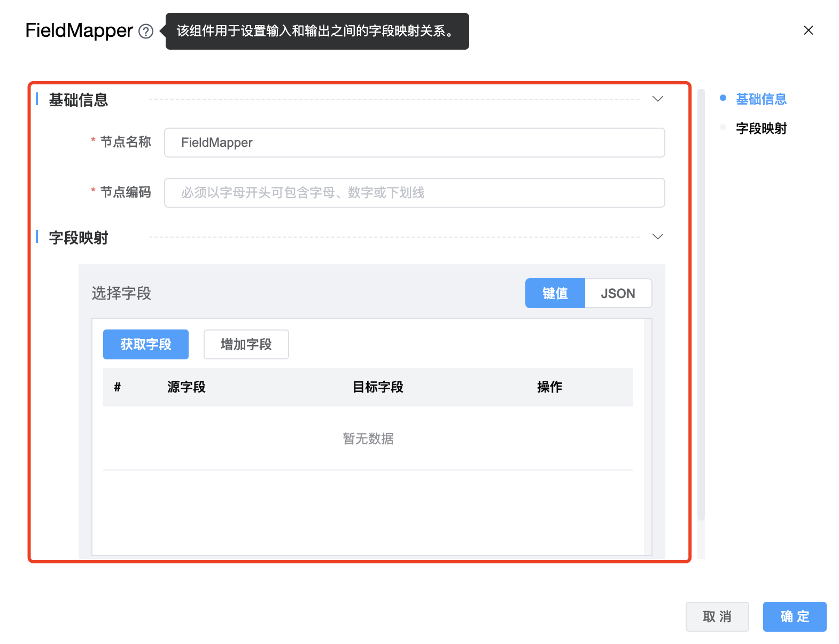Viewport: 839px width, 644px height.
Task: Collapse the 基础信息 section chevron
Action: pos(658,99)
